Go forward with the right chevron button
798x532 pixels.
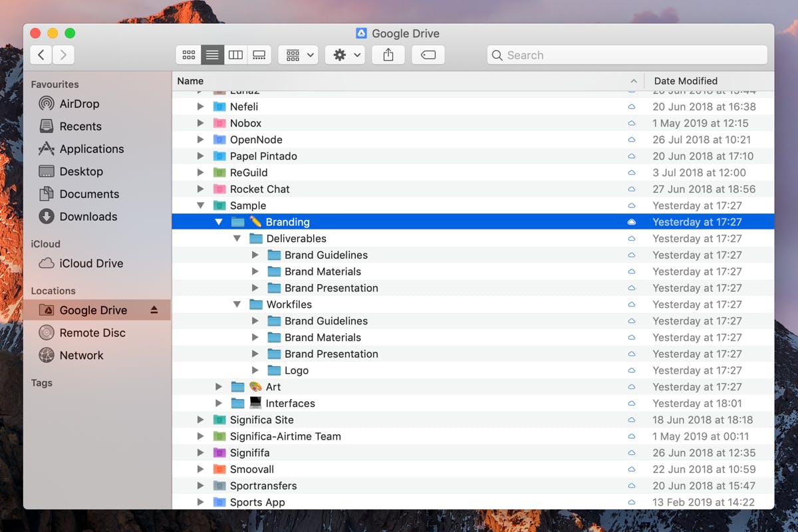pos(63,55)
